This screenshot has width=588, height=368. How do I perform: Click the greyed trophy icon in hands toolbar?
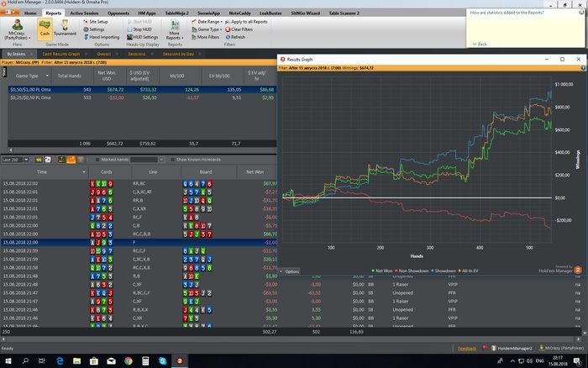click(x=81, y=160)
